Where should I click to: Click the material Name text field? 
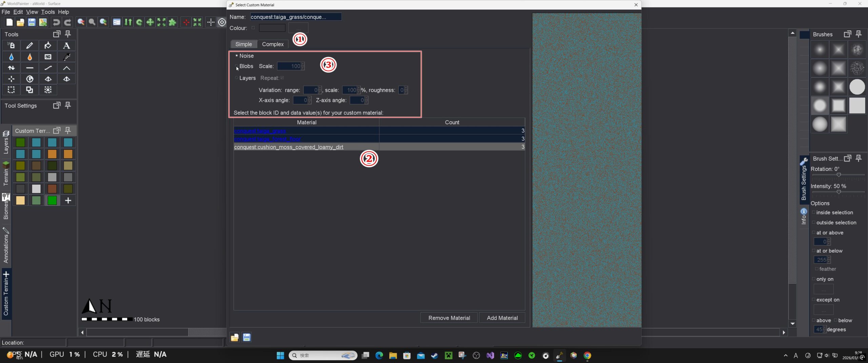(x=296, y=17)
